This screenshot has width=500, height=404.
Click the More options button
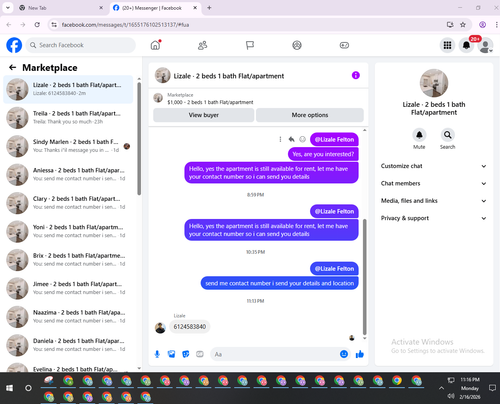[x=310, y=115]
